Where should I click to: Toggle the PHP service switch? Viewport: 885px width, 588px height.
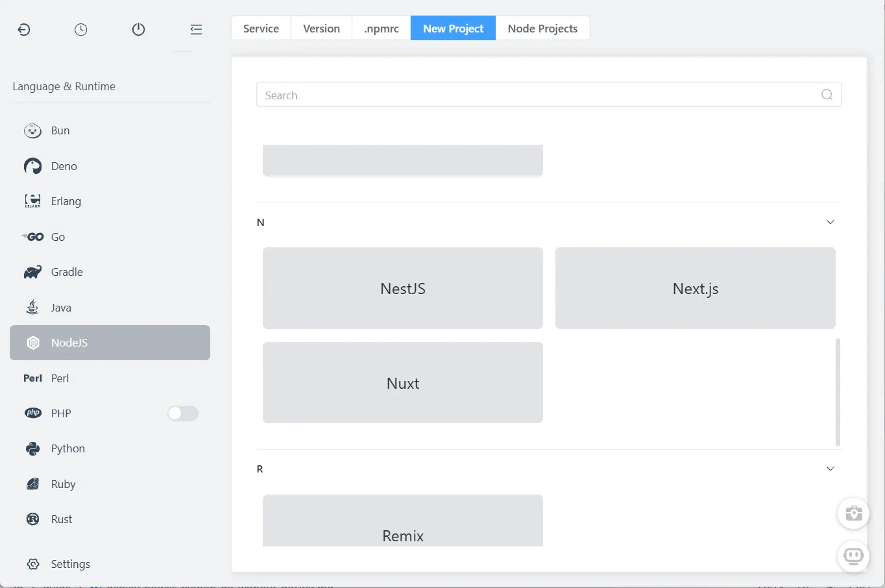(x=183, y=413)
